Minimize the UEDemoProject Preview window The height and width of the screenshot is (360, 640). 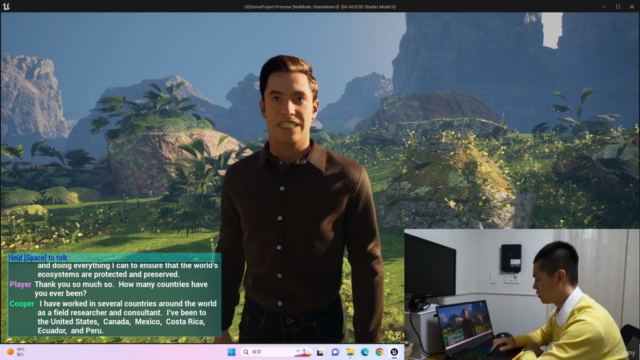[604, 7]
